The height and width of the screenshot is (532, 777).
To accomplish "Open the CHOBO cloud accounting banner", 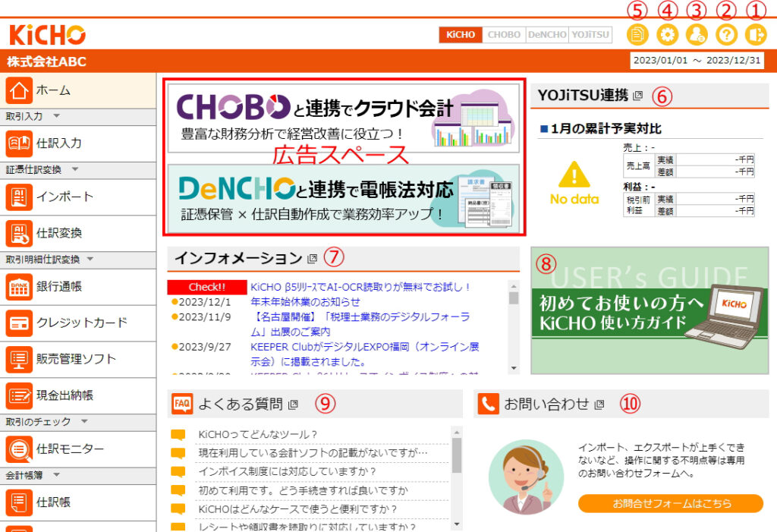I will (344, 118).
